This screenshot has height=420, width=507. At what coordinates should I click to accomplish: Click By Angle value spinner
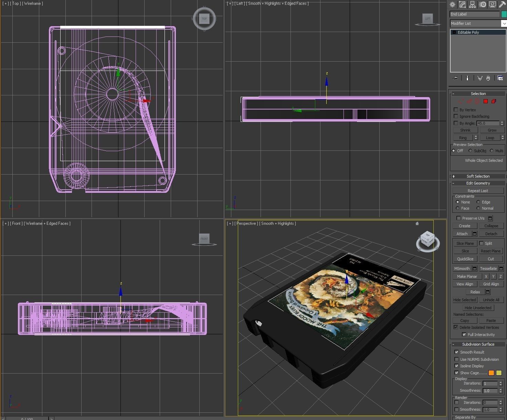(502, 123)
